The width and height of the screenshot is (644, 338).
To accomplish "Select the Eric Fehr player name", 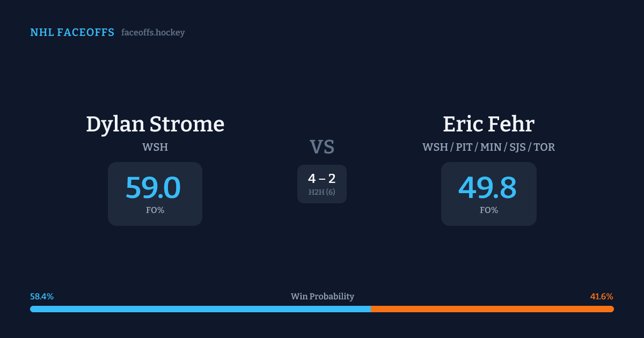I will point(488,124).
